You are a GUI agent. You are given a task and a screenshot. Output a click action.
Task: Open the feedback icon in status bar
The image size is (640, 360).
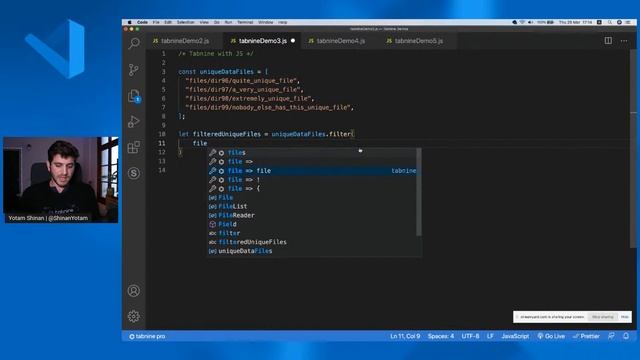tap(611, 336)
